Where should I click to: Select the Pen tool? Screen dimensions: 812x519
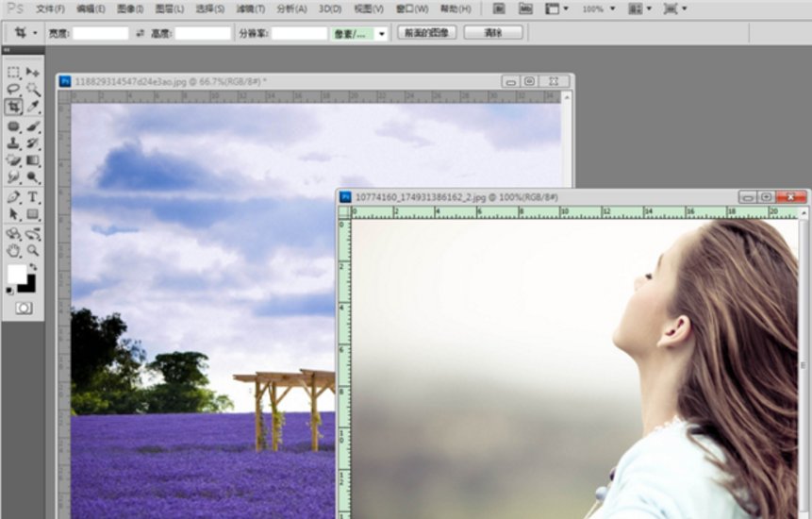pos(13,196)
